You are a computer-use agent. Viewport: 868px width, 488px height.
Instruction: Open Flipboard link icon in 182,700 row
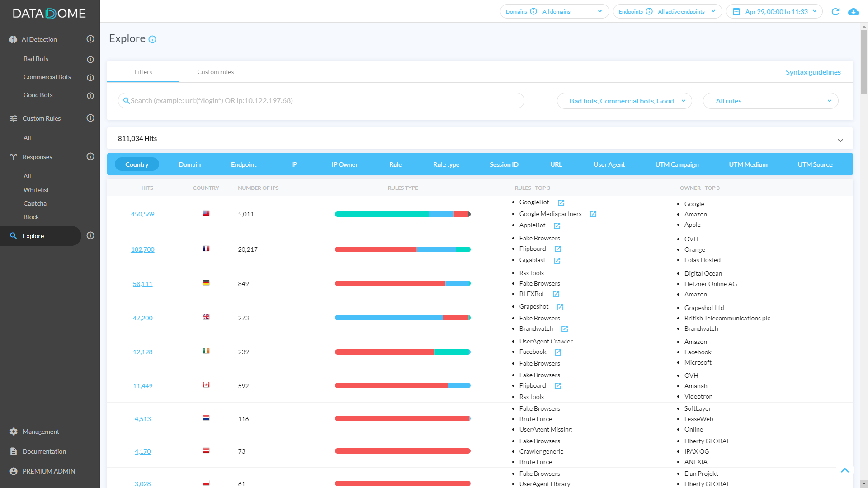(x=558, y=249)
